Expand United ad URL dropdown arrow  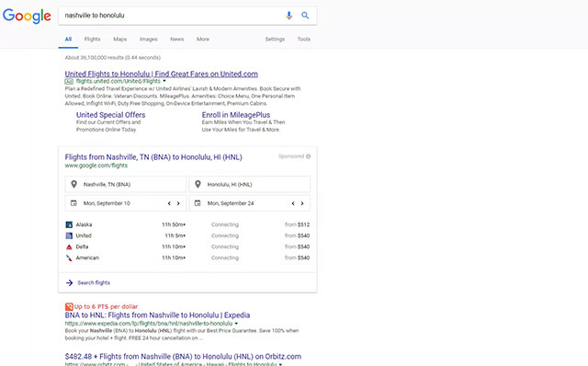(x=164, y=81)
